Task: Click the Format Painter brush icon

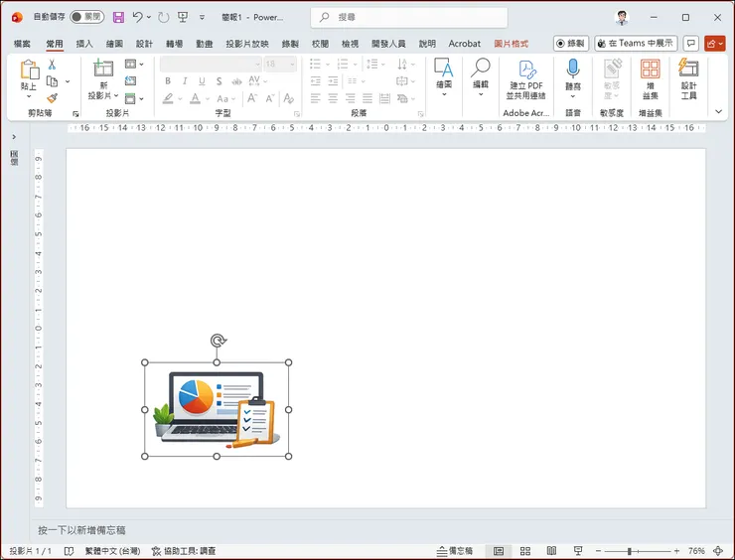Action: click(52, 98)
